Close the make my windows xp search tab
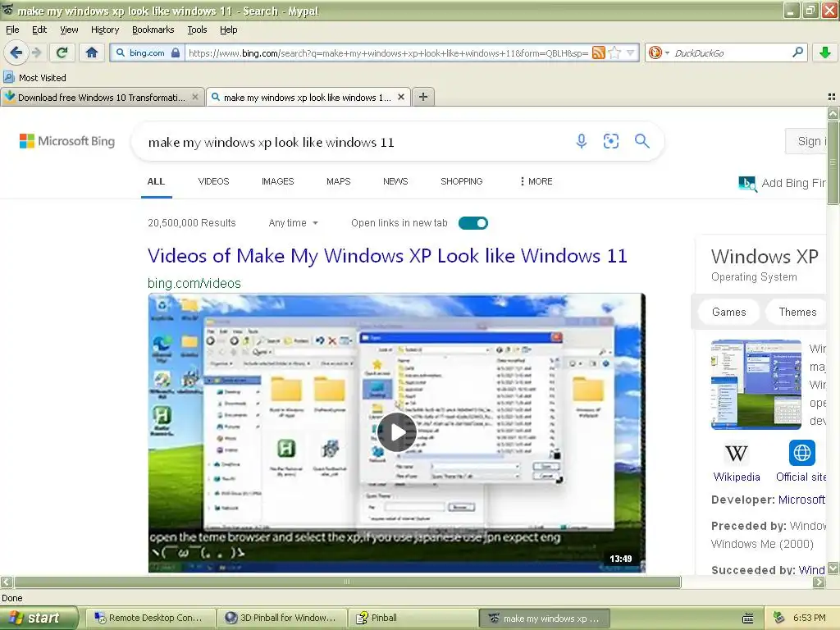Screen dimensions: 840x630 tap(400, 97)
